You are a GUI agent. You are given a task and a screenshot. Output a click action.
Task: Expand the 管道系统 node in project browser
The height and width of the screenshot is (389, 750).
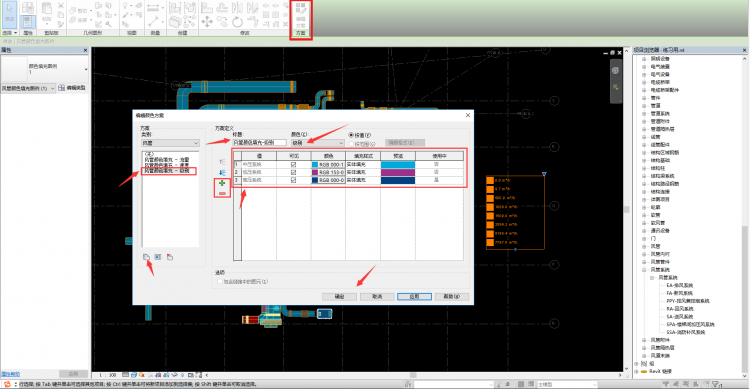644,113
